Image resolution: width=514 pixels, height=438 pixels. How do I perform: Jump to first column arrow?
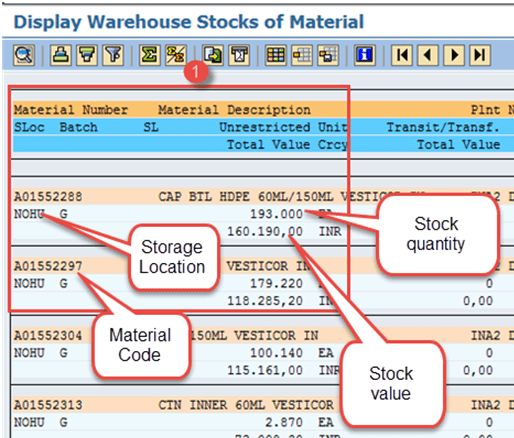pos(402,55)
